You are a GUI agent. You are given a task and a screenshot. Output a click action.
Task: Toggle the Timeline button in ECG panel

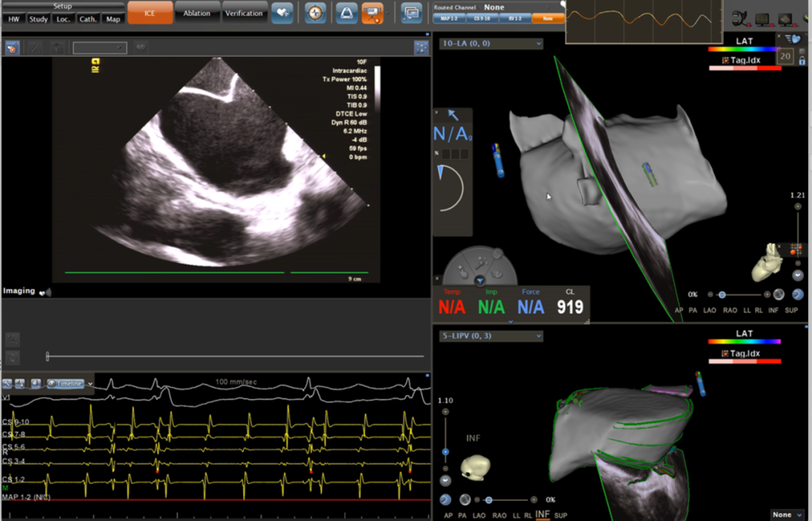tap(65, 383)
